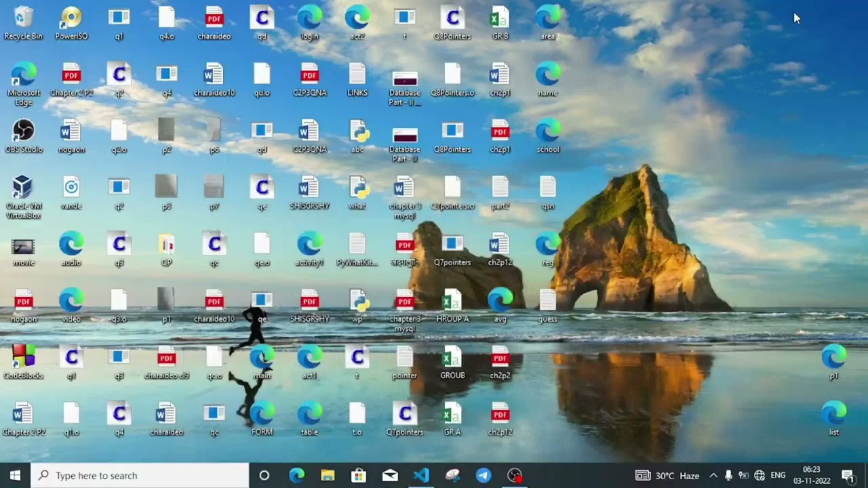This screenshot has height=488, width=868.
Task: Show hidden icons in the system tray
Action: coord(713,476)
